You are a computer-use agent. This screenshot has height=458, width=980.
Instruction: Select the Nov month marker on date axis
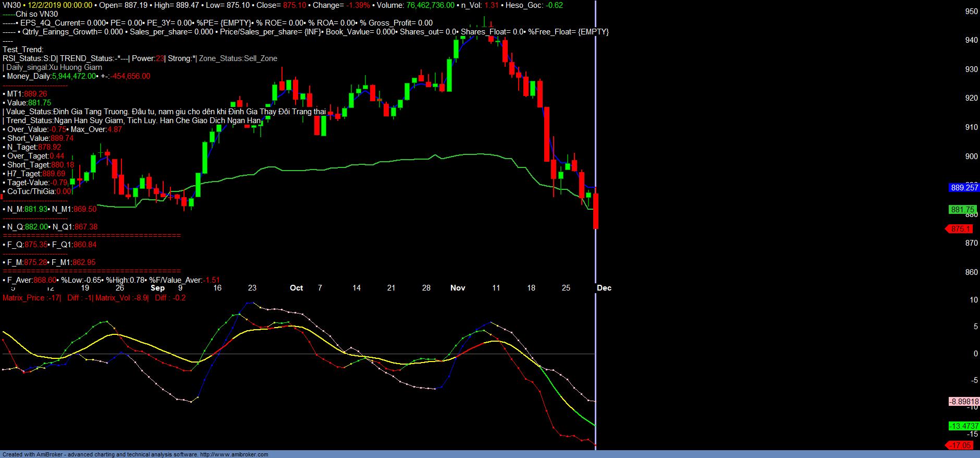tap(458, 288)
